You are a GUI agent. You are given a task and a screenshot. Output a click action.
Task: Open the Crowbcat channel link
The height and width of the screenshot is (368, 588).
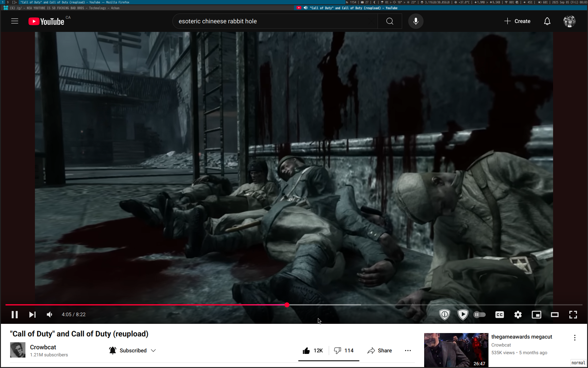(43, 347)
